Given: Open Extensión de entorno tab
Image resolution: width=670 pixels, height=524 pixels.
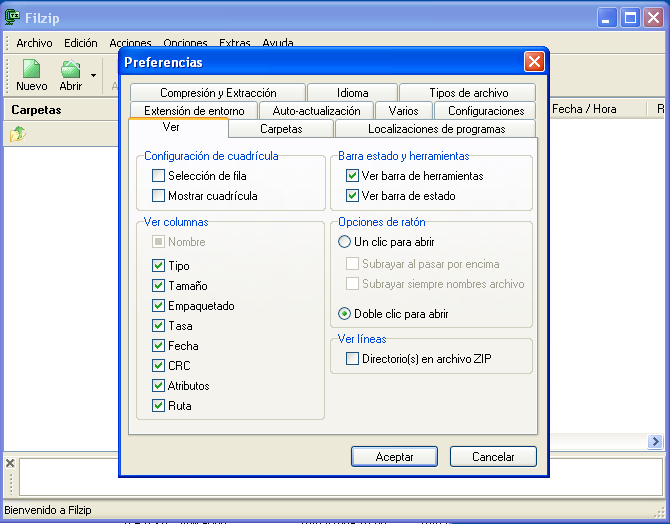Looking at the screenshot, I should (194, 111).
